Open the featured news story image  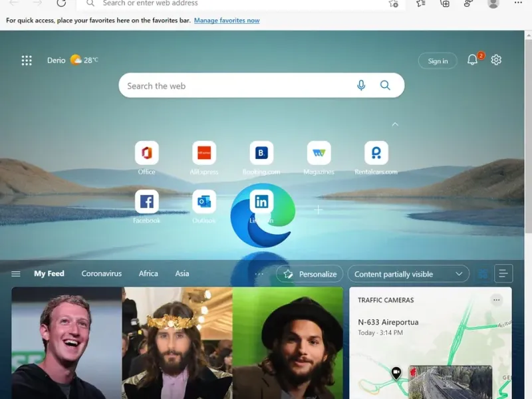tap(178, 343)
